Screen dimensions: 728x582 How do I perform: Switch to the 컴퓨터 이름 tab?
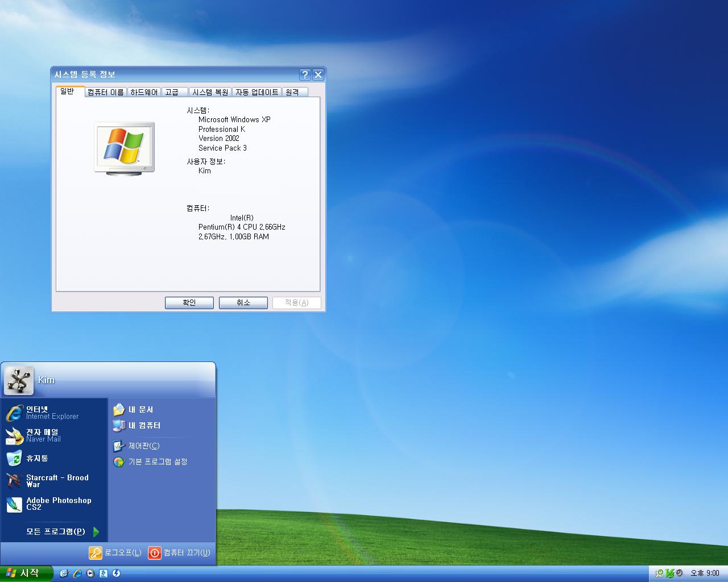click(106, 92)
